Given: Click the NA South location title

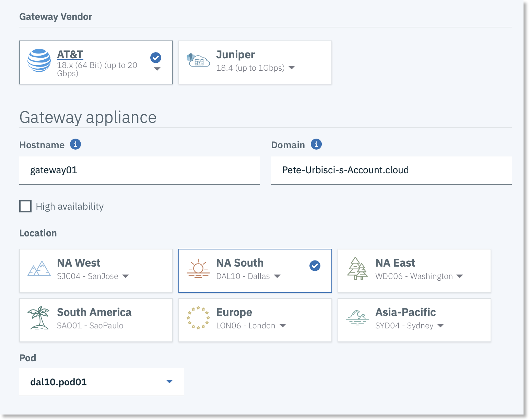Looking at the screenshot, I should pyautogui.click(x=240, y=263).
